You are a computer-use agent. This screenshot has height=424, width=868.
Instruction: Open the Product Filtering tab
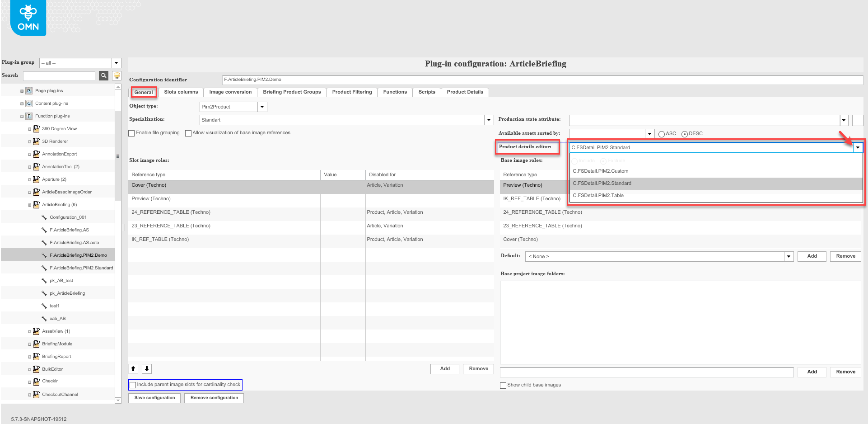coord(351,92)
